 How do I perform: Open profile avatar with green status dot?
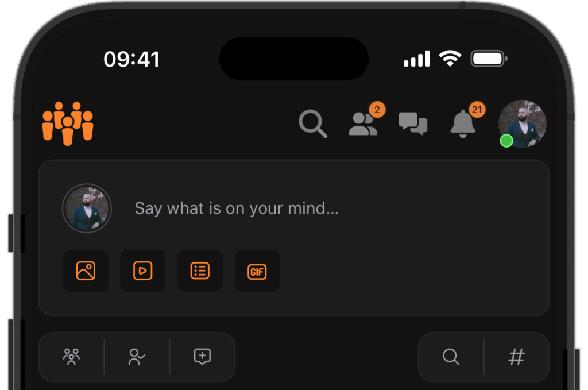[522, 123]
